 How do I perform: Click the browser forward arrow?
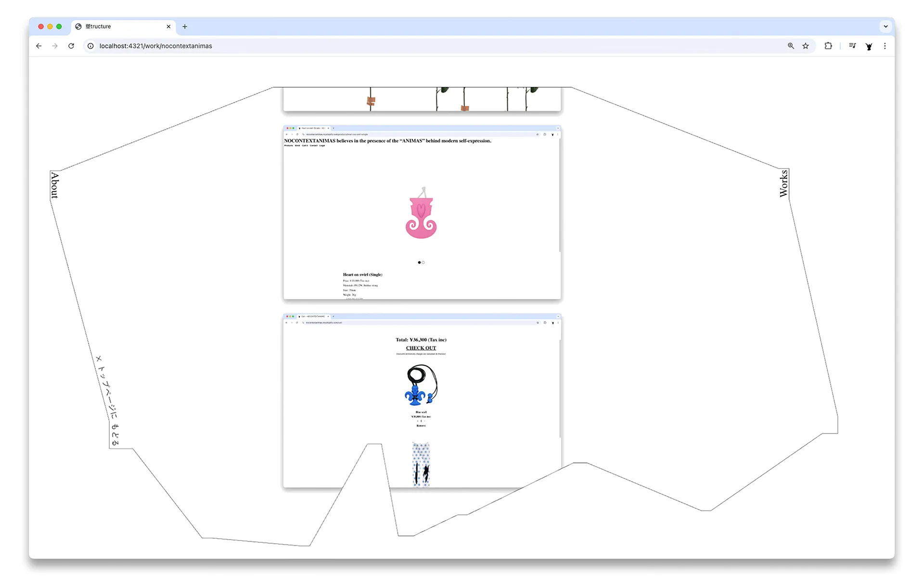pos(55,46)
